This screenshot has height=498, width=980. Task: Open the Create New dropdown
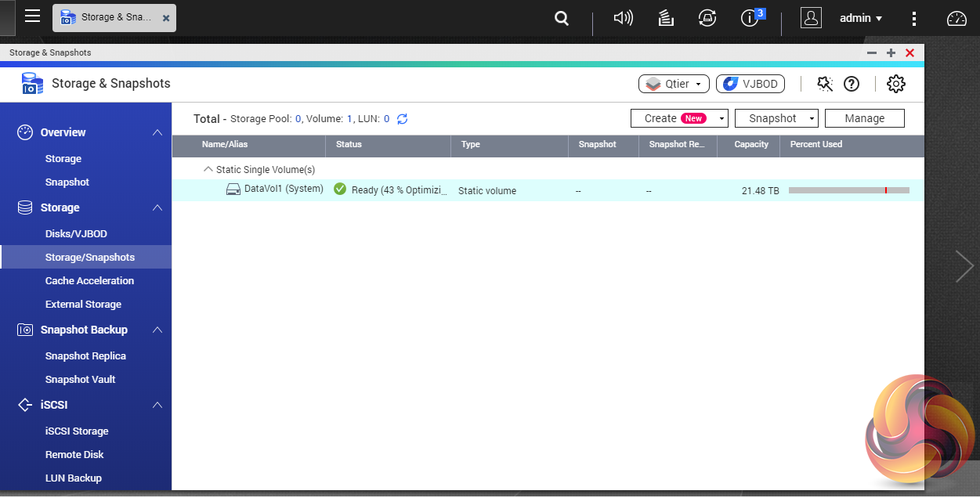[x=679, y=118]
